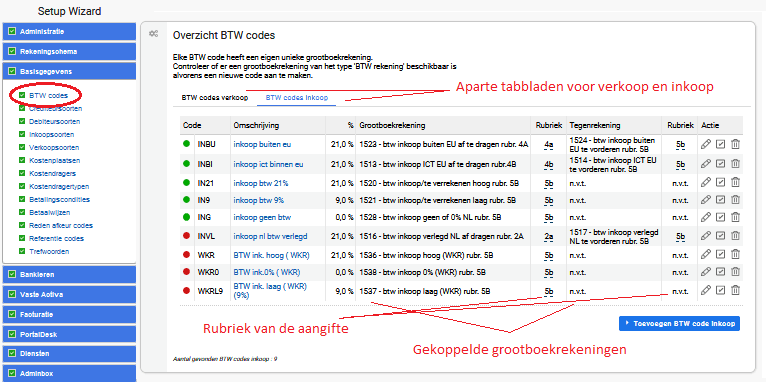Click rubriek 2a in INVL row
766x383 pixels.
coord(549,236)
